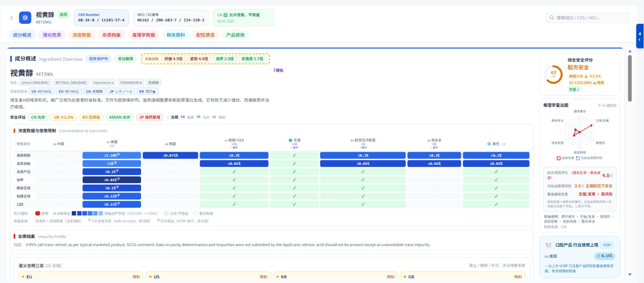Click EU checkmark in 发用产品 row
This screenshot has width=644, height=283.
point(234,172)
